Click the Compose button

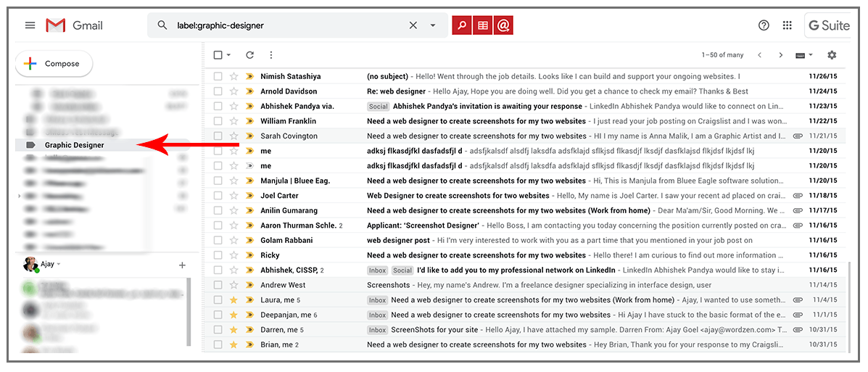(54, 64)
